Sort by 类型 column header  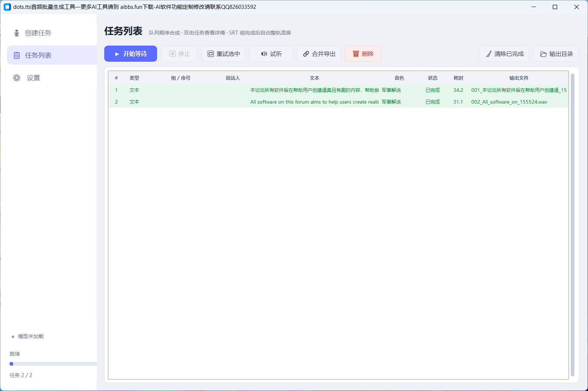(134, 78)
